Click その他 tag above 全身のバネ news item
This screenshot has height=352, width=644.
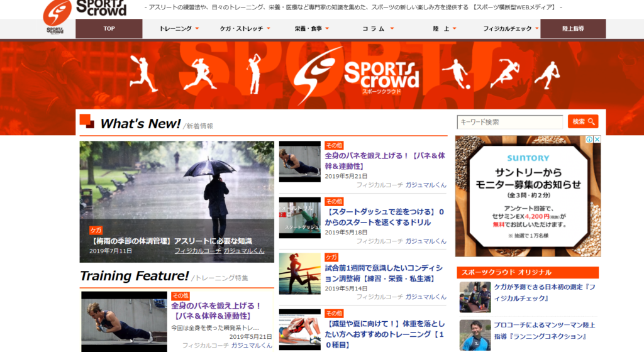tap(334, 145)
